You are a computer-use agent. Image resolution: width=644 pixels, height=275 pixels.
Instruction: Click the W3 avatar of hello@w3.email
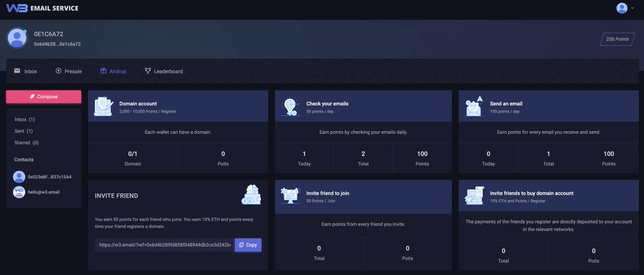coord(19,192)
